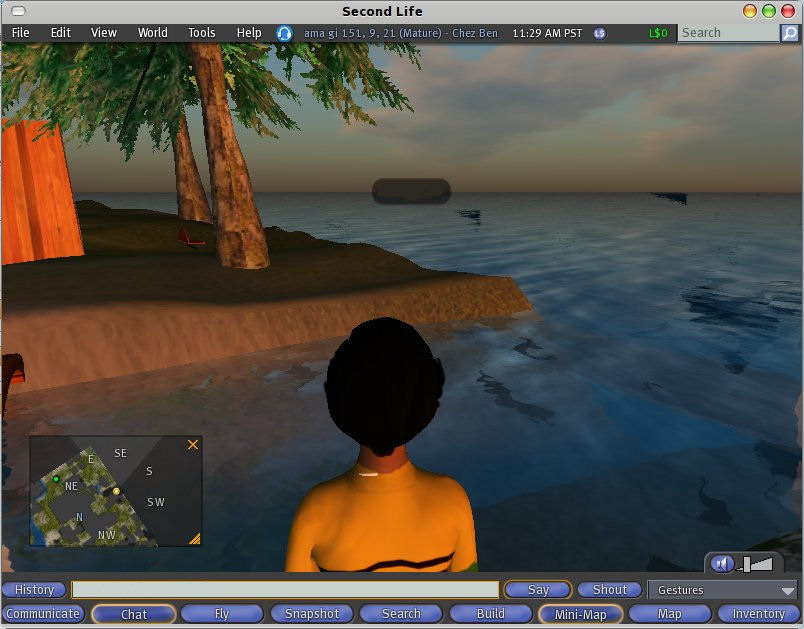This screenshot has width=804, height=629.
Task: Open the World menu
Action: click(152, 33)
